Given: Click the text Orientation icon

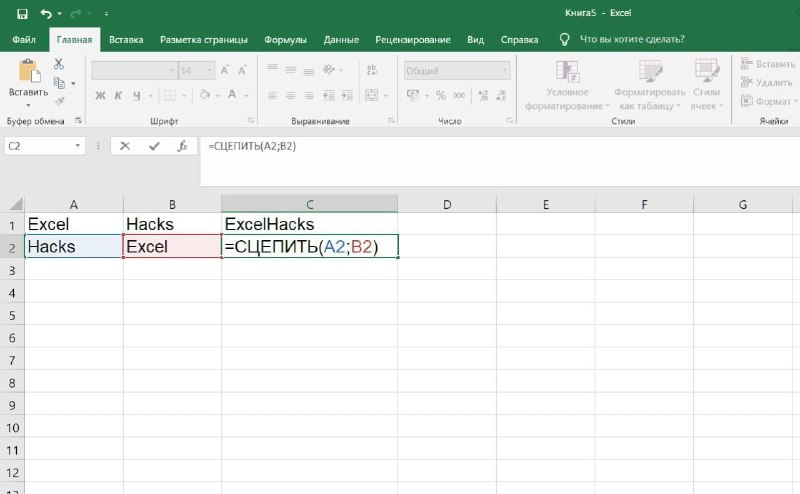Looking at the screenshot, I should (329, 69).
